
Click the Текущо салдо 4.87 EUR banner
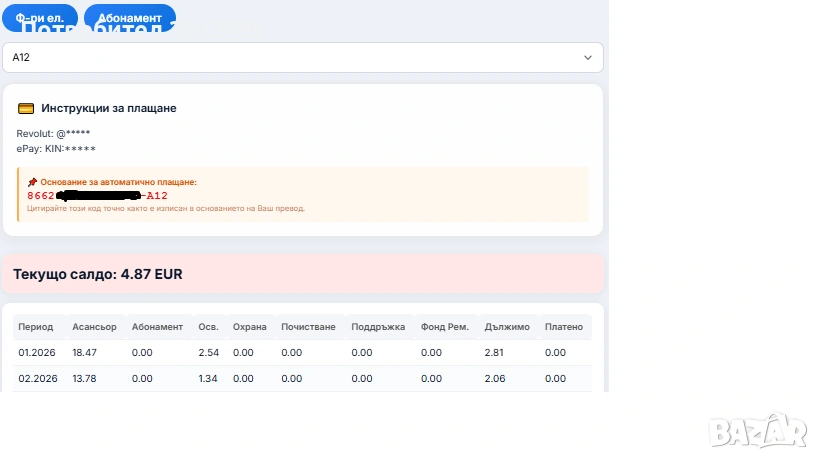tap(302, 274)
